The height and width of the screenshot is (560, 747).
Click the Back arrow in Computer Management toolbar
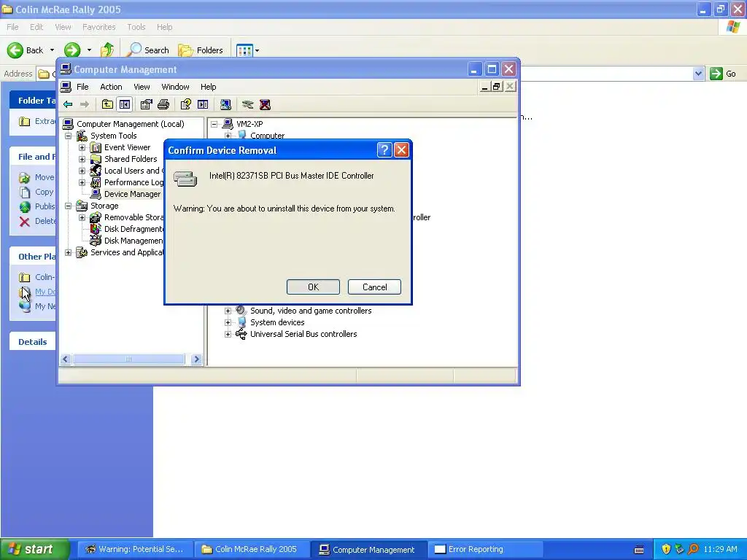[68, 105]
